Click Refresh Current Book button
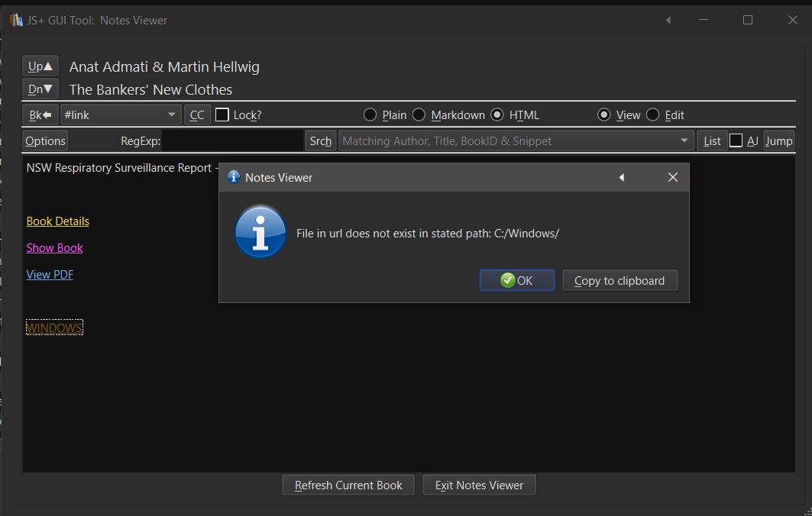The height and width of the screenshot is (516, 812). (348, 485)
